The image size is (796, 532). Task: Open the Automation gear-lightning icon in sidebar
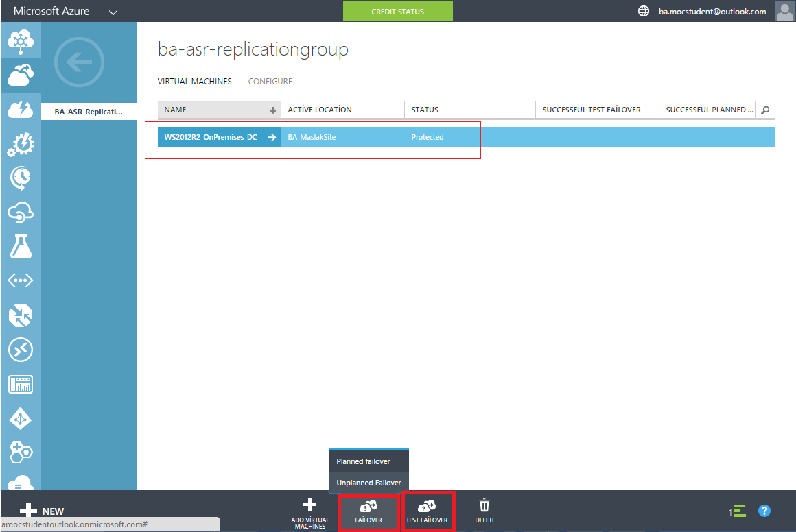pyautogui.click(x=21, y=144)
